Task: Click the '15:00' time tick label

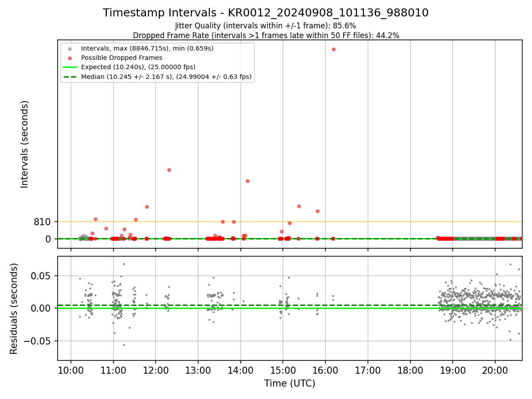Action: (x=283, y=370)
